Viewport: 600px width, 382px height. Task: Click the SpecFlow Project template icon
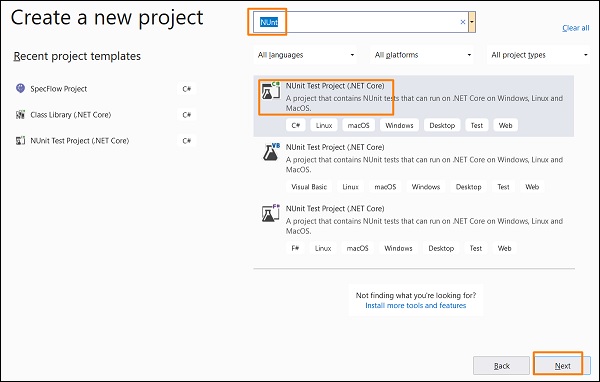[x=20, y=88]
